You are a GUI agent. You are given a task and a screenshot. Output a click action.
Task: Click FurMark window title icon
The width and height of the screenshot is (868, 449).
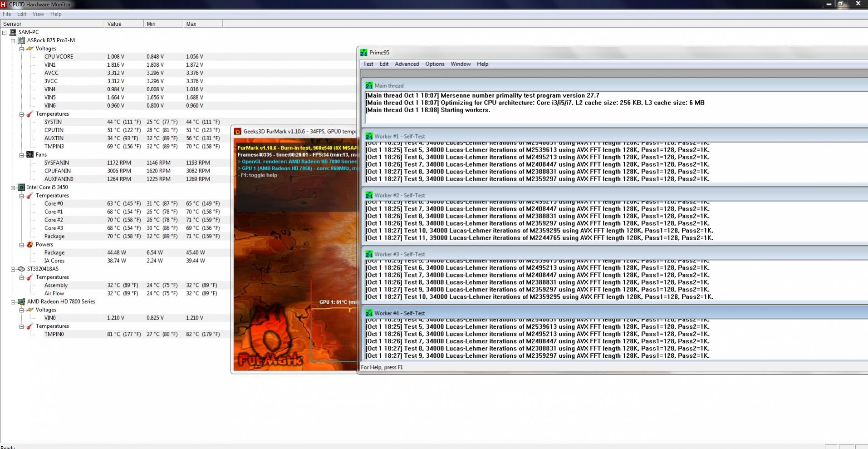coord(237,132)
